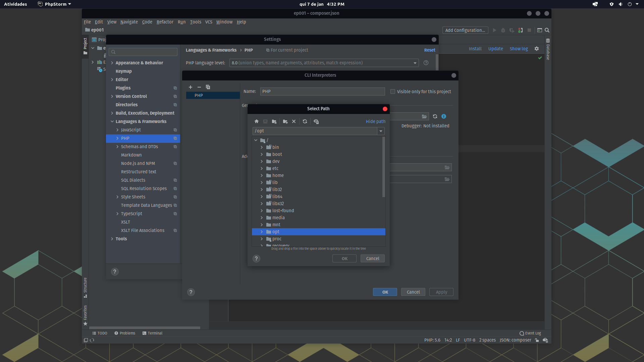
Task: Click Add Configuration button
Action: [x=465, y=30]
